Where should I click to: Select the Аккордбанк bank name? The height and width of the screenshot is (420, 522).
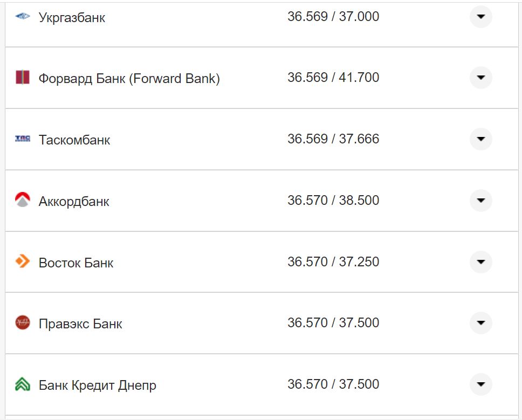click(74, 202)
